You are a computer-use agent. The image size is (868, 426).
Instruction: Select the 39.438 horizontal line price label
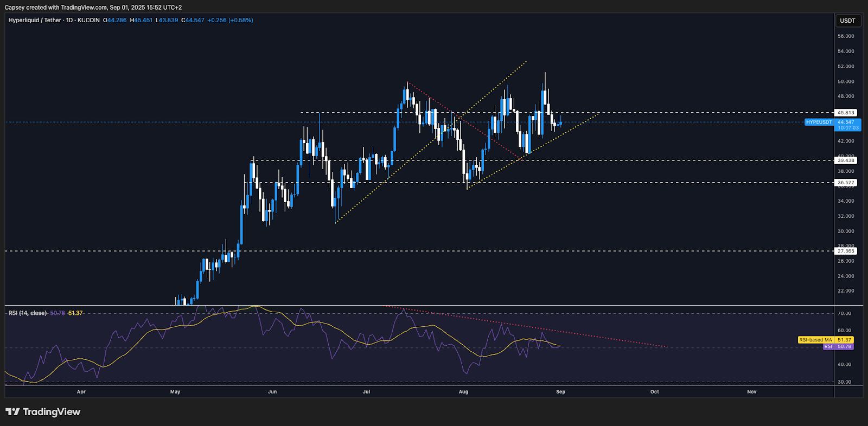pyautogui.click(x=846, y=160)
